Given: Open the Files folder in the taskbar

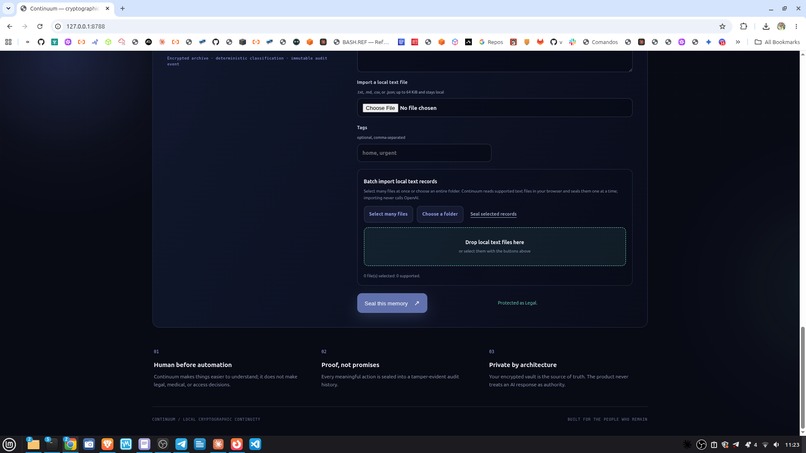Looking at the screenshot, I should tap(33, 444).
